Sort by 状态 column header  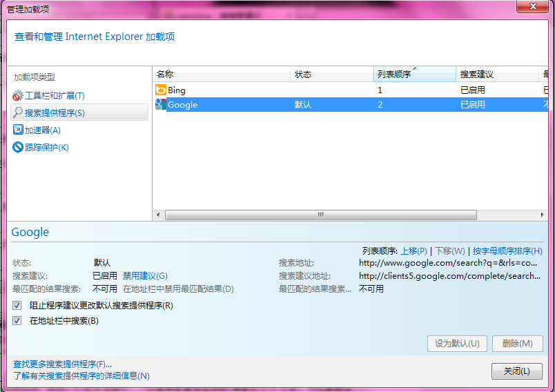click(332, 74)
